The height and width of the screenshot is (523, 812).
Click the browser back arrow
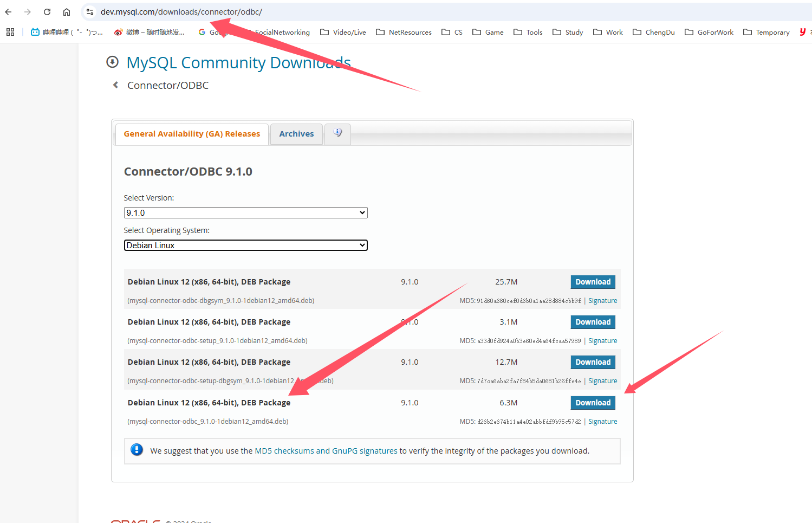tap(8, 12)
